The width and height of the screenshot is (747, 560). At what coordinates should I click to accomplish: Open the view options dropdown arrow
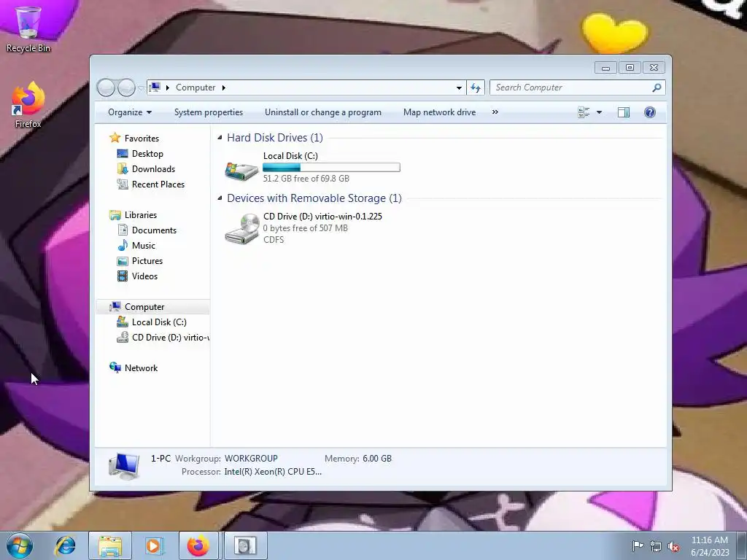click(x=600, y=112)
